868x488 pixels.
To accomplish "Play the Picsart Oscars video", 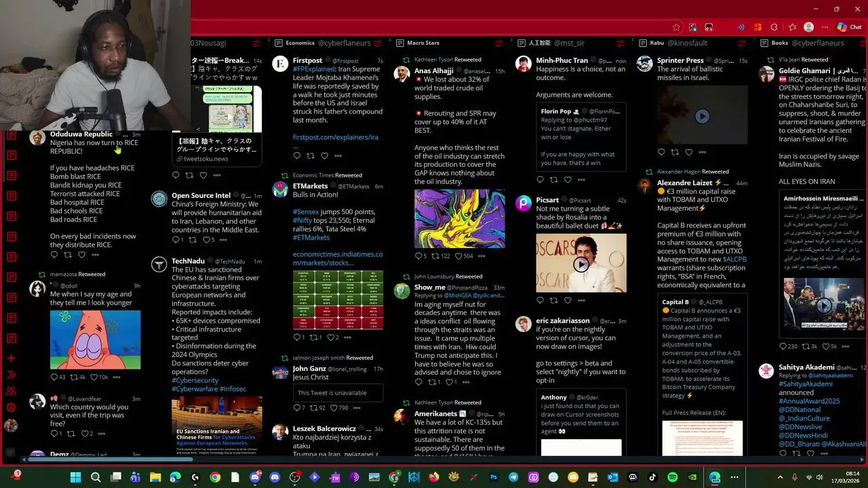I will coord(581,264).
